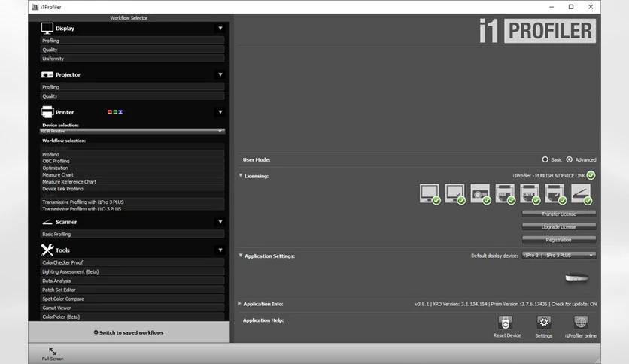Image resolution: width=629 pixels, height=364 pixels.
Task: Select the Basic user mode radio button
Action: coord(545,159)
